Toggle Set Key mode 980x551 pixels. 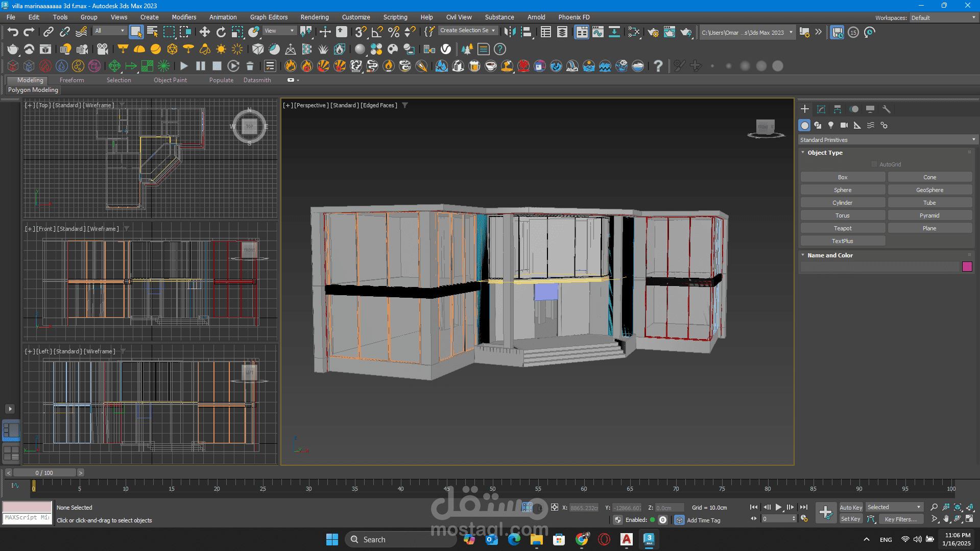[x=851, y=519]
